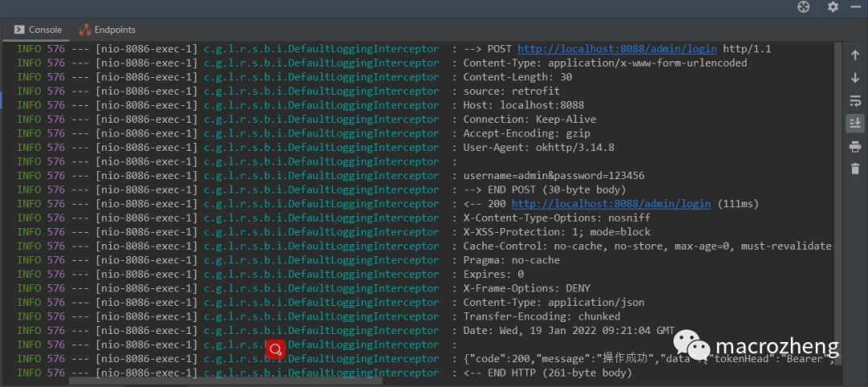Click Content-Type: application/x-www-form-urlencoded text
This screenshot has width=868, height=387.
pos(605,63)
